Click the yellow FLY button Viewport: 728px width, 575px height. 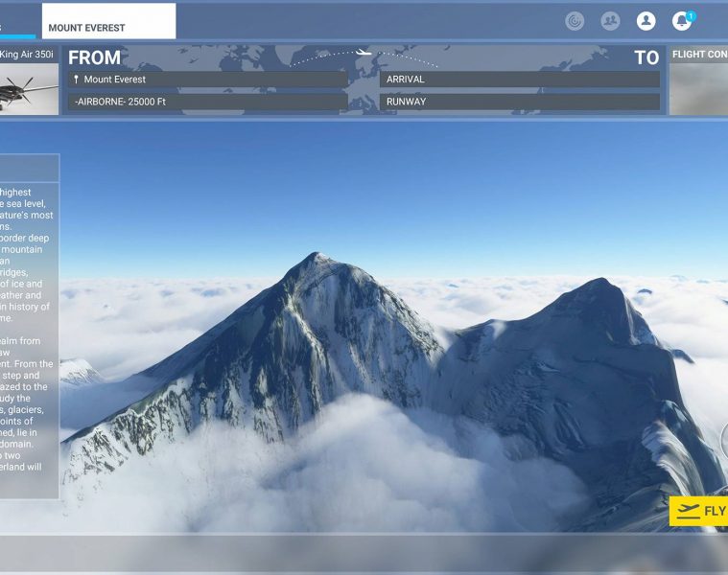(x=698, y=511)
